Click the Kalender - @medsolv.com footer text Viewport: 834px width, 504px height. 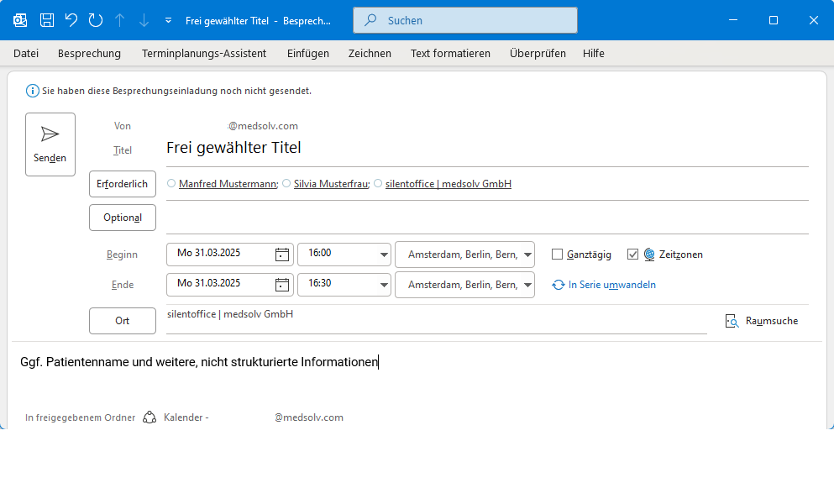point(253,417)
